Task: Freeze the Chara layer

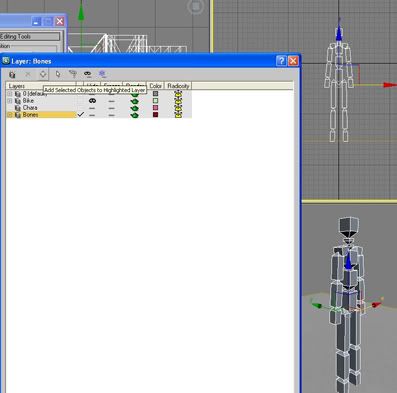Action: click(111, 108)
